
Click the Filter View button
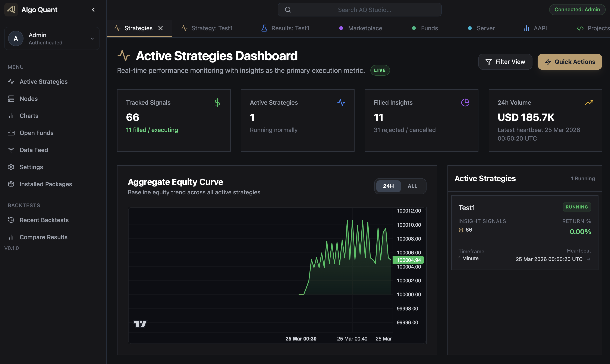click(x=505, y=62)
